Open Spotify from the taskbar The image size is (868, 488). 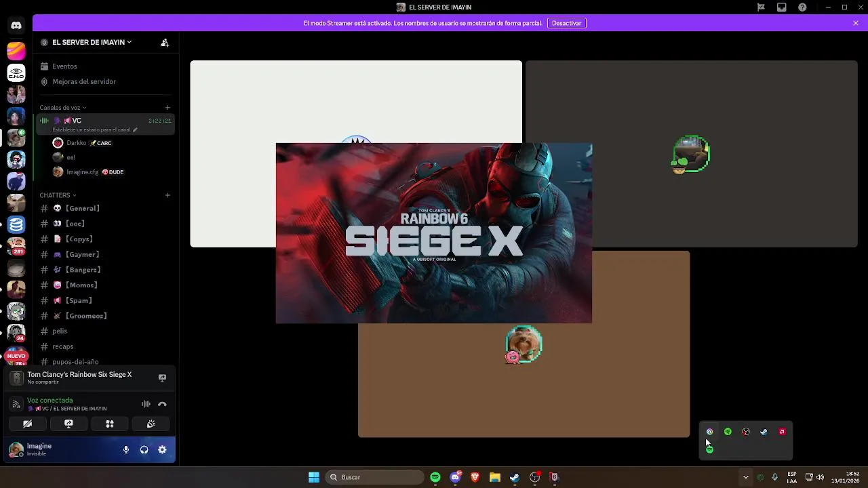point(435,477)
